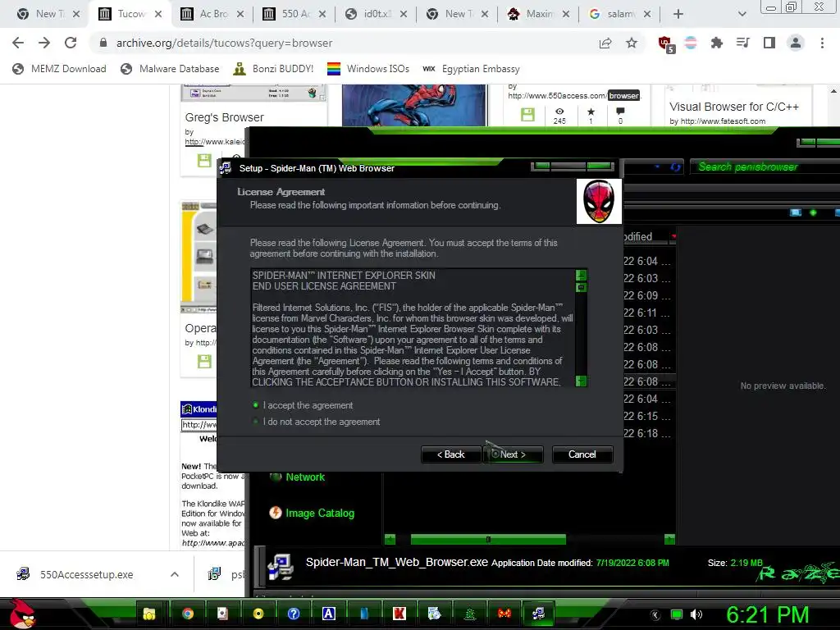Click the Back button in Setup
This screenshot has width=840, height=630.
pyautogui.click(x=451, y=454)
